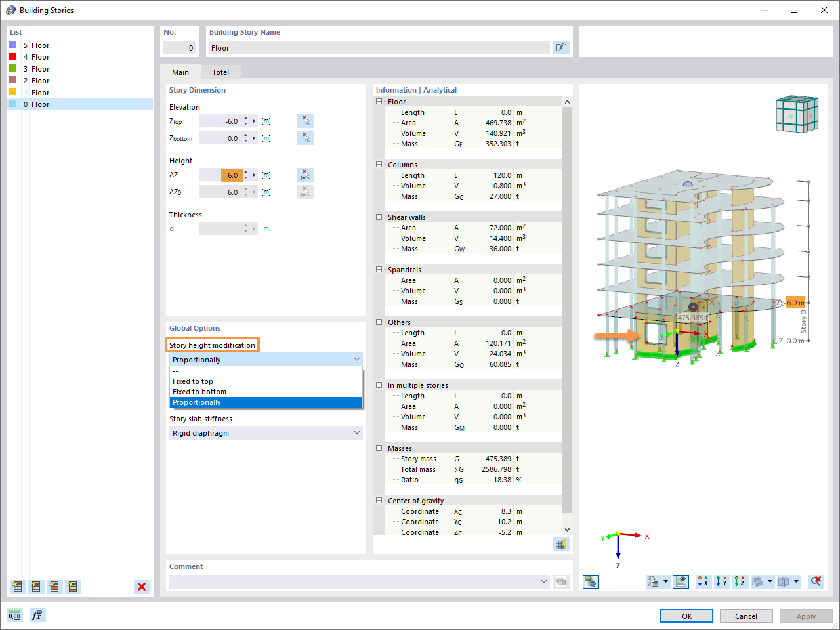Open units and decimal places settings
This screenshot has height=630, width=840.
pos(14,615)
